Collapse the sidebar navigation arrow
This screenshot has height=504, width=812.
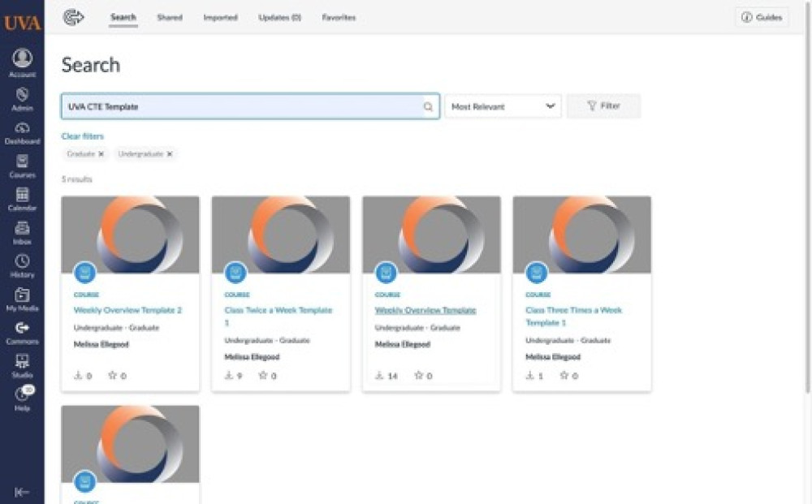pos(22,492)
